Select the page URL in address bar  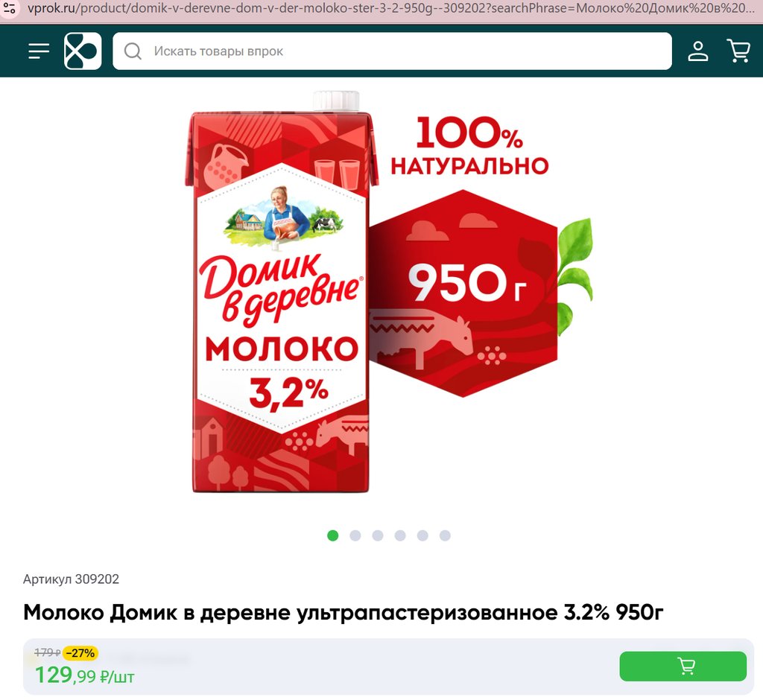coord(390,9)
